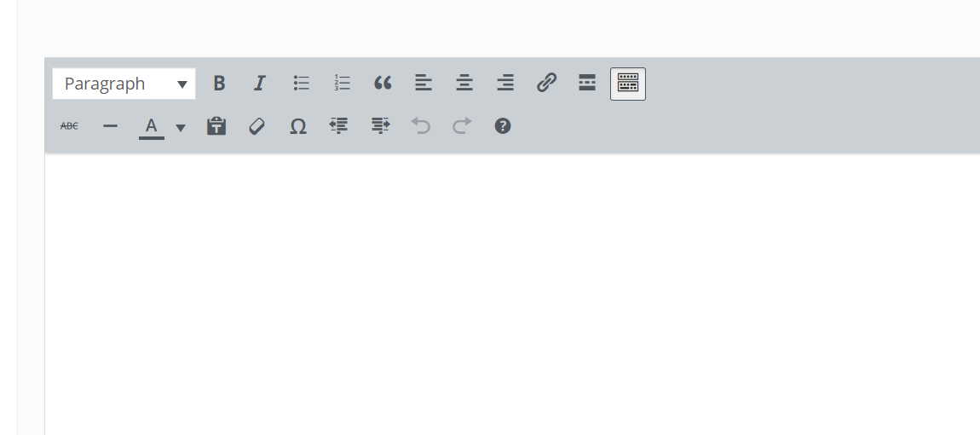
Task: Click inside the editor text area
Action: click(512, 294)
